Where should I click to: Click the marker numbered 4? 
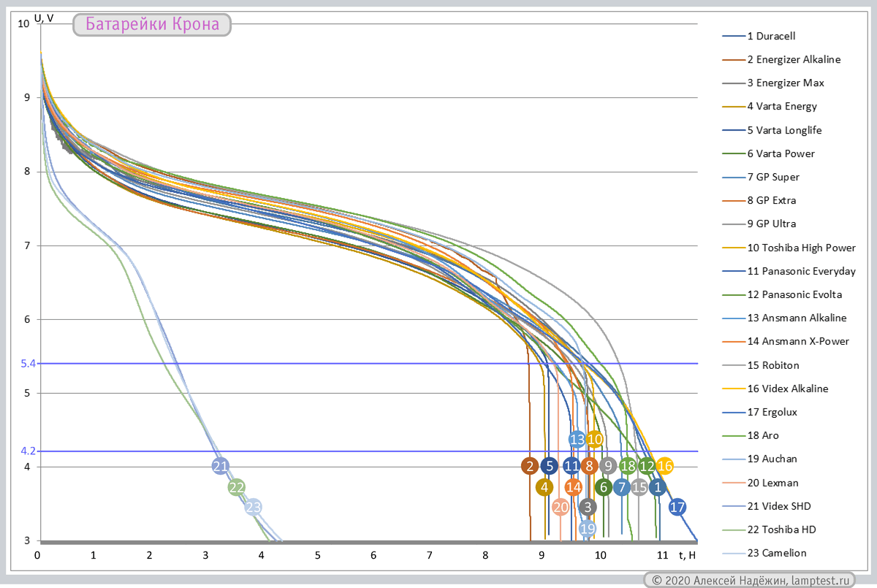click(544, 487)
